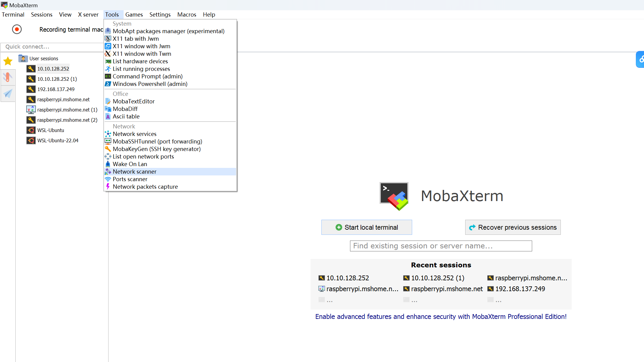The image size is (644, 362).
Task: Click the Find existing session search field
Action: [441, 246]
